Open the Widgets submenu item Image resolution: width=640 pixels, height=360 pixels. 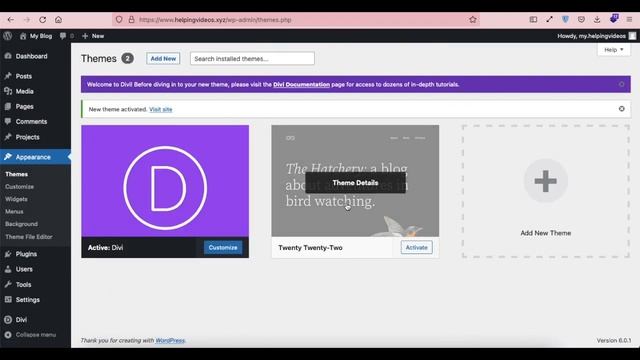point(16,199)
